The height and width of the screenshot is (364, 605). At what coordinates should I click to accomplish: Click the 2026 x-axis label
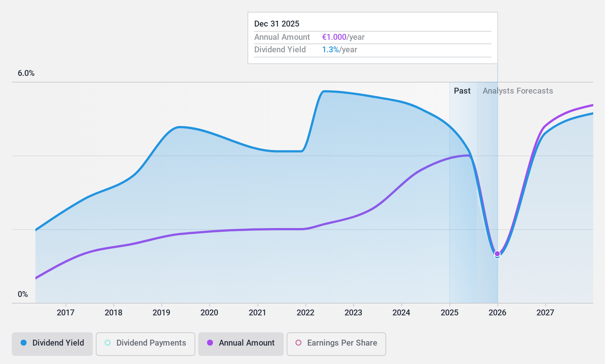click(497, 313)
